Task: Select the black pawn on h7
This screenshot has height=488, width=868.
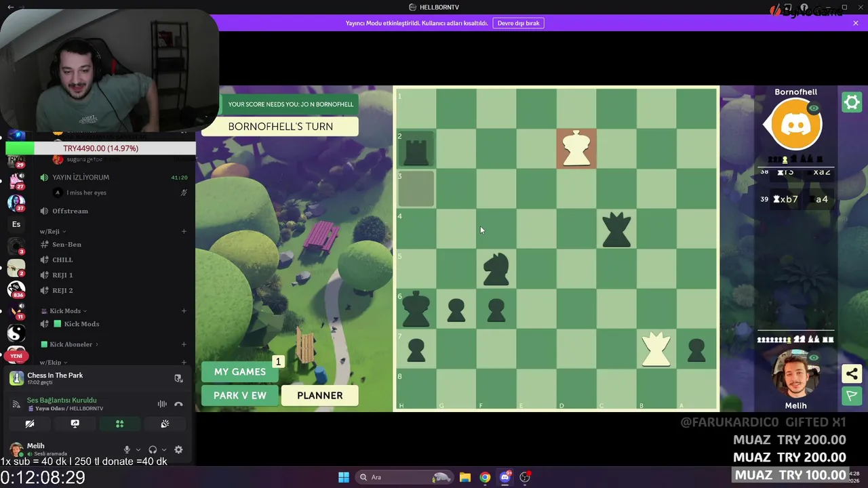Action: (x=416, y=350)
